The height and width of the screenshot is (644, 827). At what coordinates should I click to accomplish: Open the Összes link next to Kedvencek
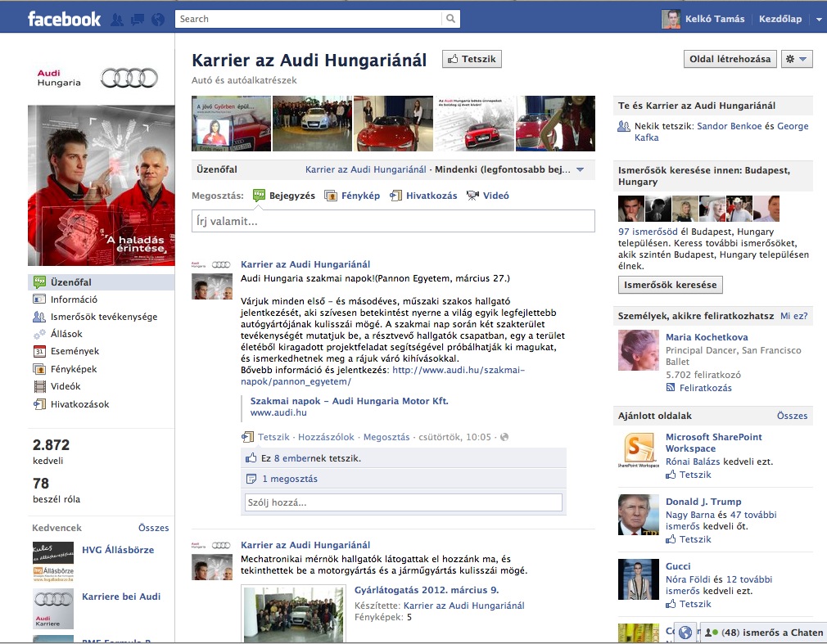point(153,528)
